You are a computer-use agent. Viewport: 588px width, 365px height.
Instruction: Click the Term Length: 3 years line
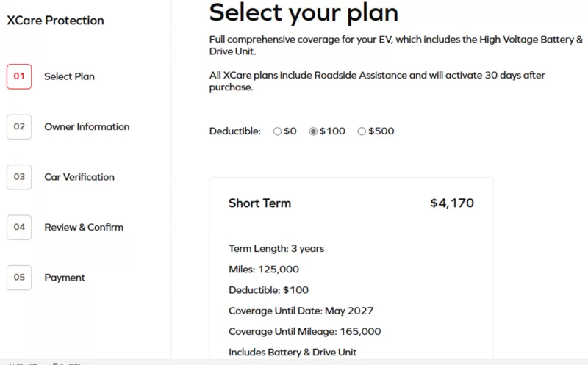coord(276,248)
